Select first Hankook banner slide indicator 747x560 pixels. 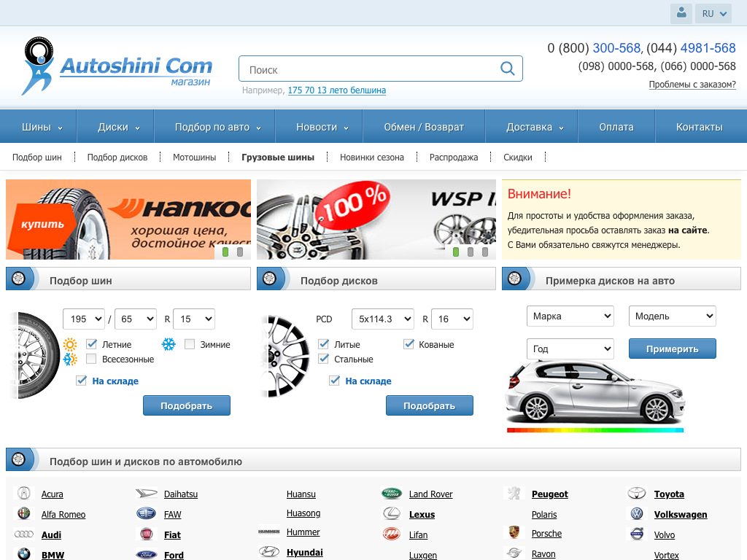[x=225, y=252]
